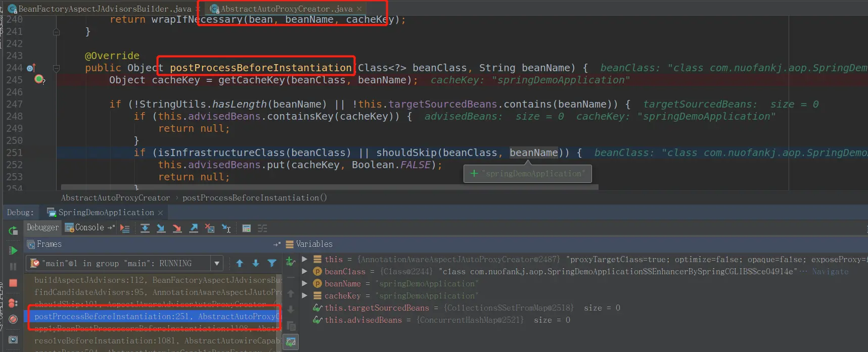The image size is (868, 352).
Task: Click Show Execution Point icon
Action: click(x=125, y=228)
